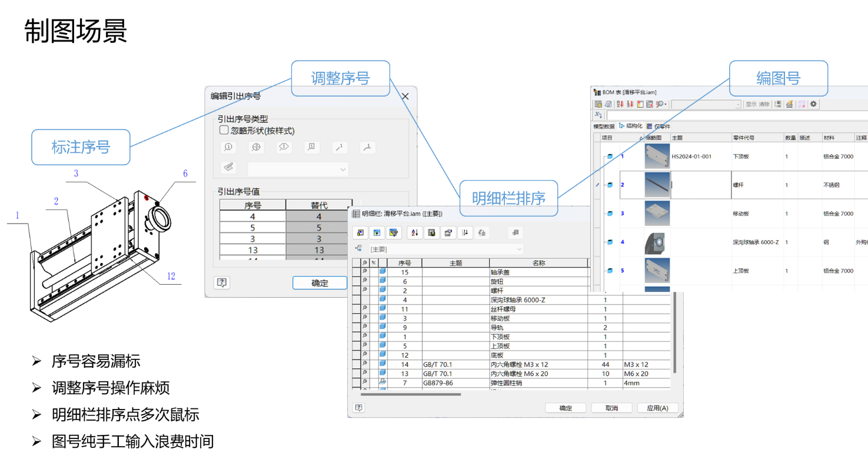
Task: Click the renumber items icon in 明细栏 toolbar
Action: (465, 233)
